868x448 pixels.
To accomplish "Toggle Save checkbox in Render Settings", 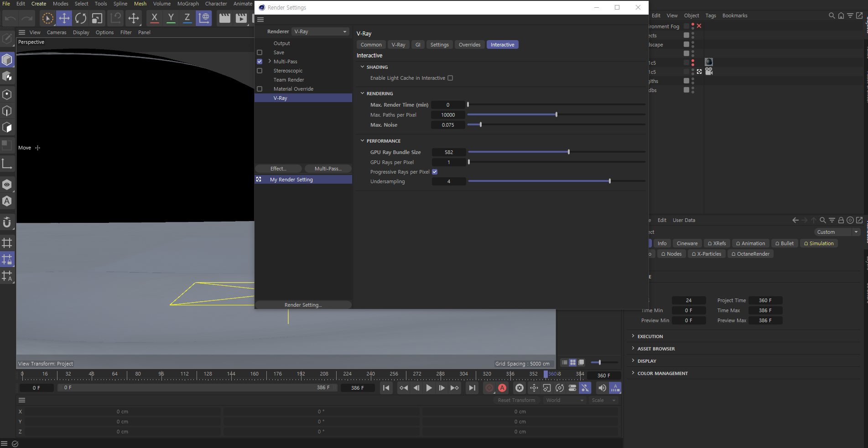I will click(x=260, y=52).
